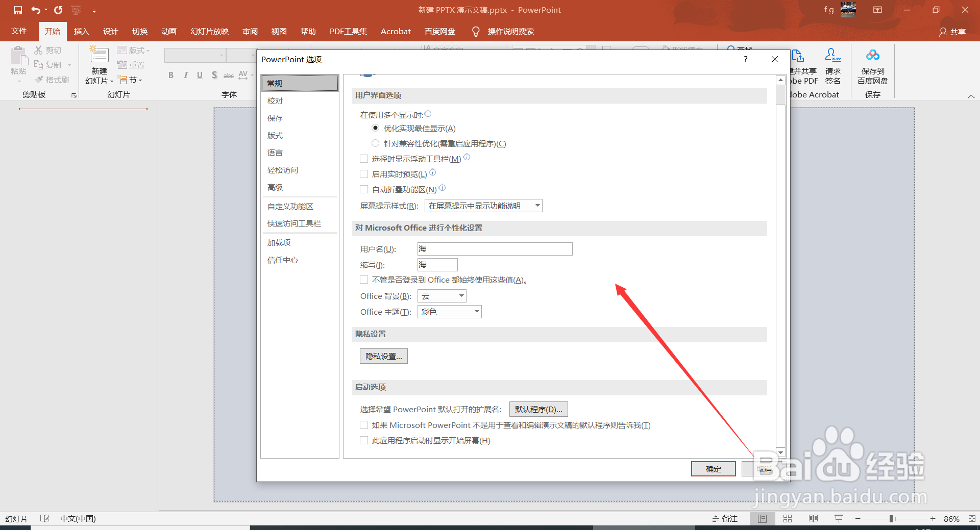Switch to the Design (设计) tab

tap(110, 31)
